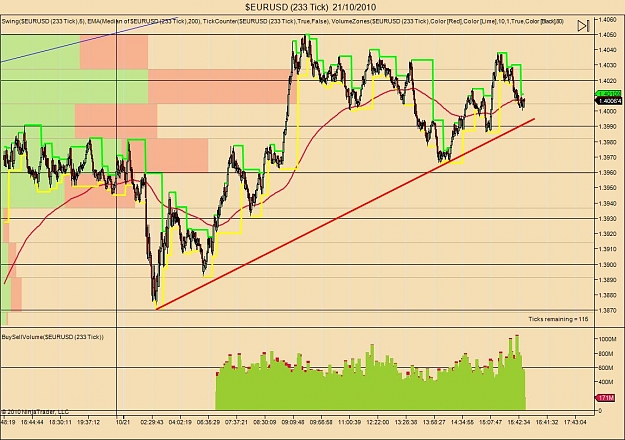Click the 1.3880 price axis label

pos(607,295)
